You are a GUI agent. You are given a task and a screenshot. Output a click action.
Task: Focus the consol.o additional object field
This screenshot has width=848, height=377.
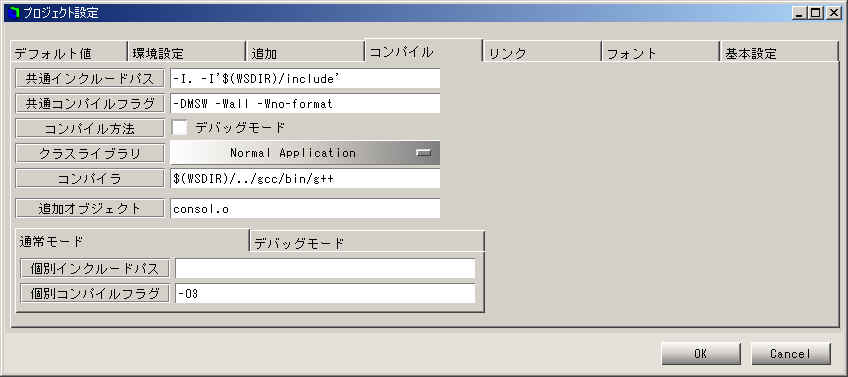click(305, 208)
